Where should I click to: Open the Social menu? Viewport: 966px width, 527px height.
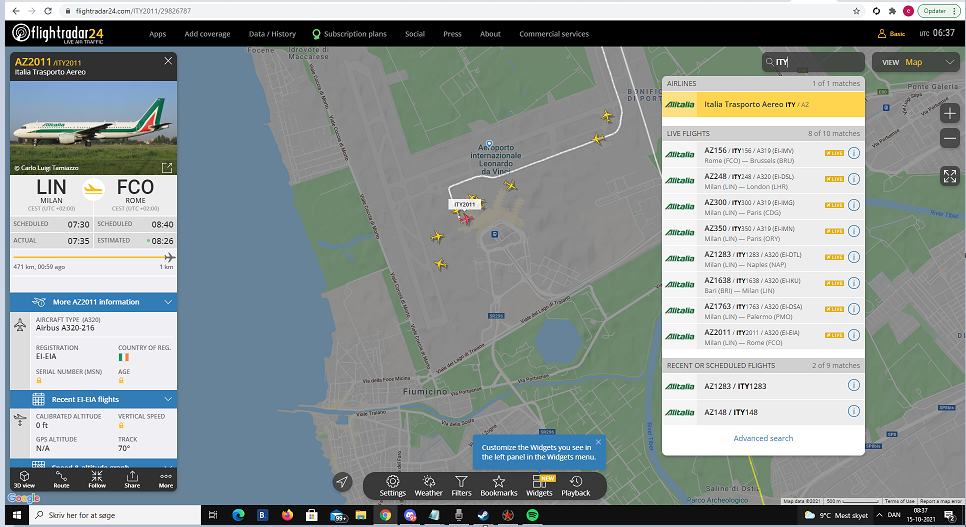click(x=415, y=34)
